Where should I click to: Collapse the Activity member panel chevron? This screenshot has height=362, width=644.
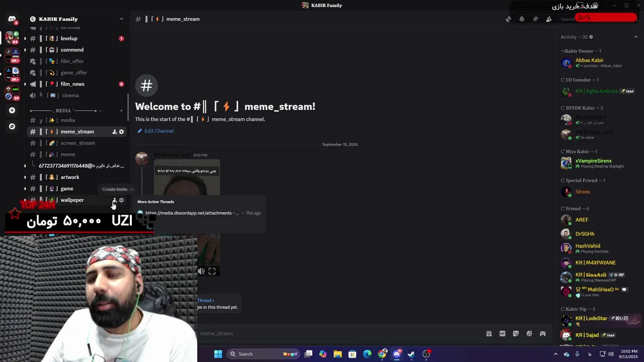[636, 37]
